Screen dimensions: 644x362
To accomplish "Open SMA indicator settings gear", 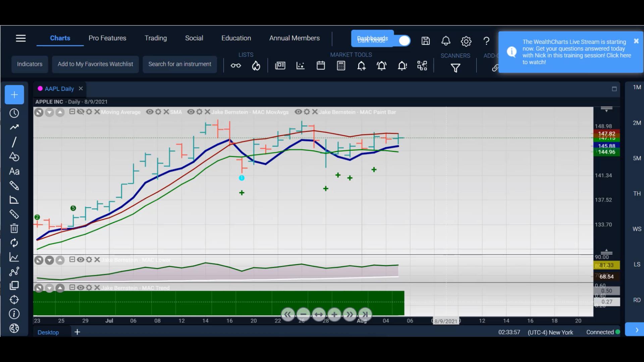I will point(158,112).
